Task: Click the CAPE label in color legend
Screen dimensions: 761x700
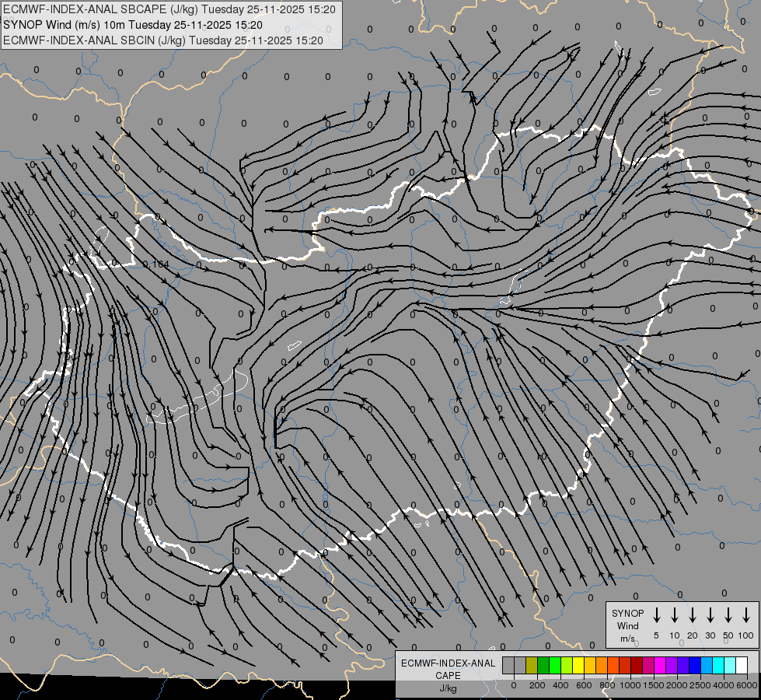Action: pos(448,676)
